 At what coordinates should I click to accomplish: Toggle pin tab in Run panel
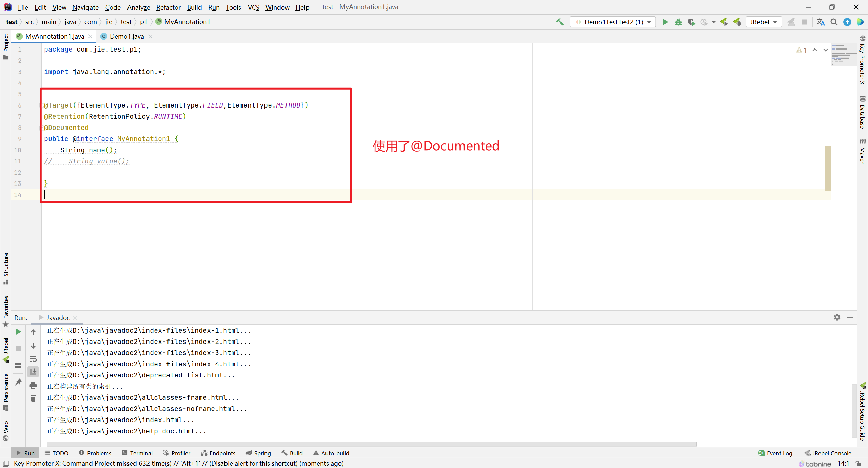(x=19, y=382)
